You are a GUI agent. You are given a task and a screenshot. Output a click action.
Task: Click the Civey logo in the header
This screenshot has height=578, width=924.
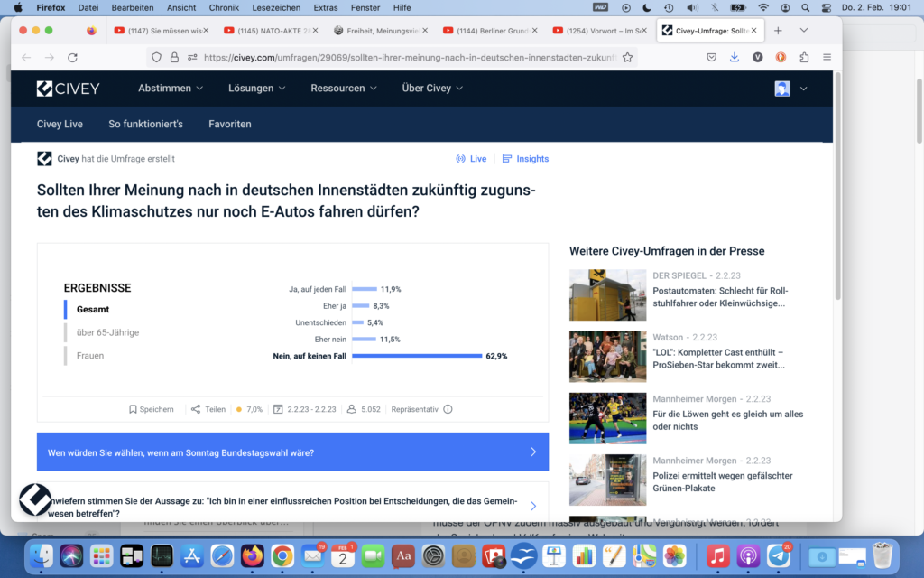pos(68,89)
